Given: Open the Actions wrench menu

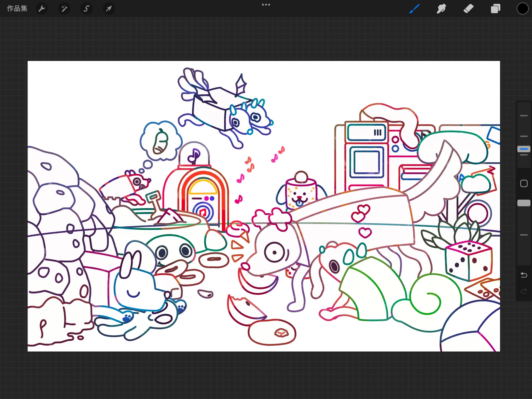Looking at the screenshot, I should (42, 9).
